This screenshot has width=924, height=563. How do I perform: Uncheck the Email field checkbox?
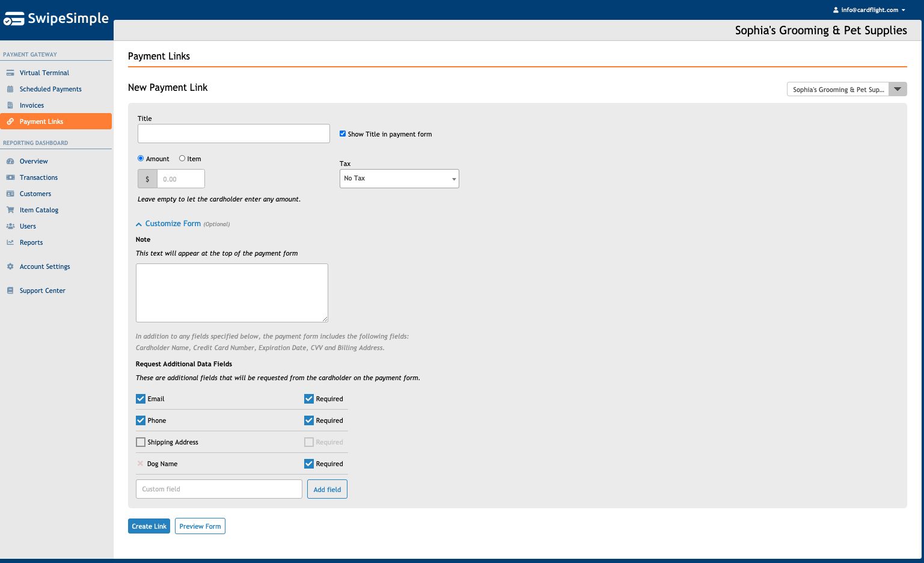coord(141,399)
